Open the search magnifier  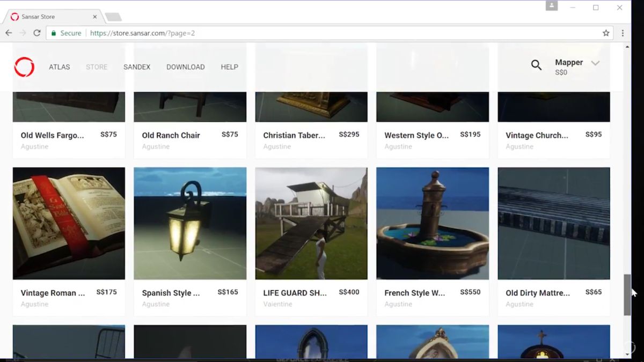pos(536,65)
